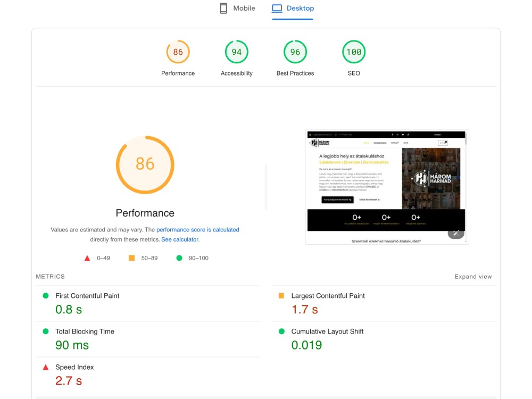Click the Cumulative Layout Shift label
Screen dimensions: 532x399
click(x=327, y=331)
